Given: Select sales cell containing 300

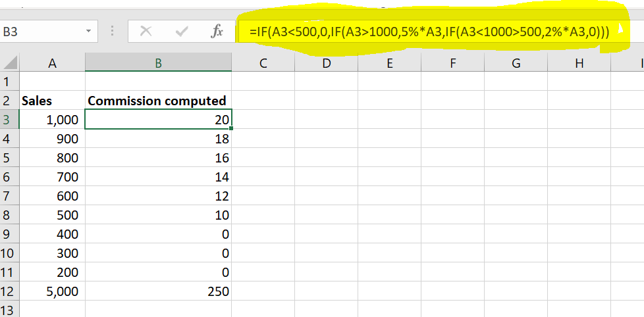Looking at the screenshot, I should click(52, 253).
